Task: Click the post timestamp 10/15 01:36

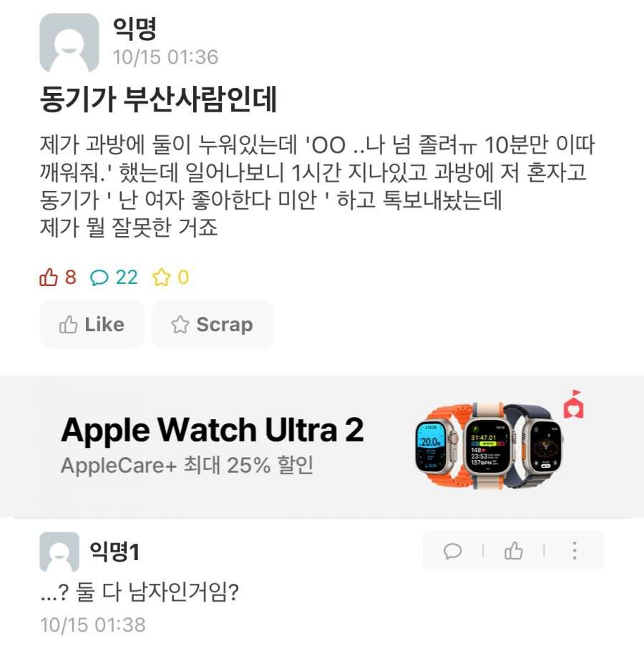Action: 165,57
